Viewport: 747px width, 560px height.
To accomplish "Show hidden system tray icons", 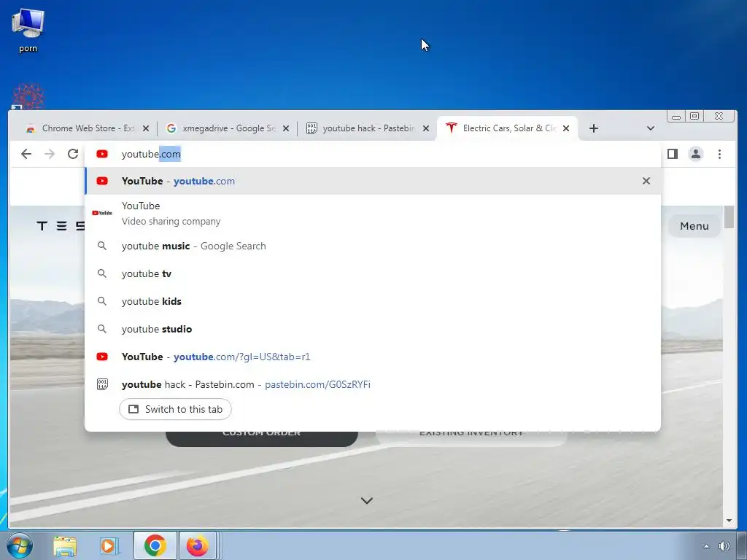I will point(706,546).
